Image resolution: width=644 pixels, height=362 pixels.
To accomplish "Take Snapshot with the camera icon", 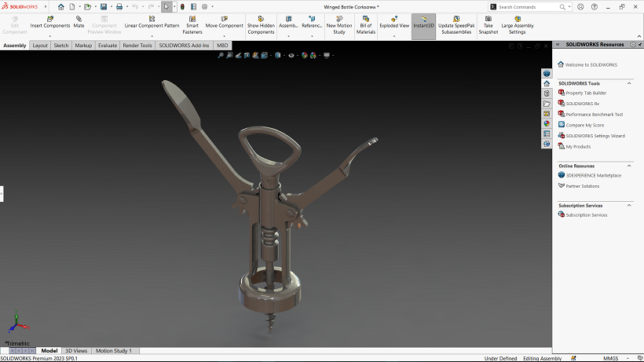I will point(488,25).
